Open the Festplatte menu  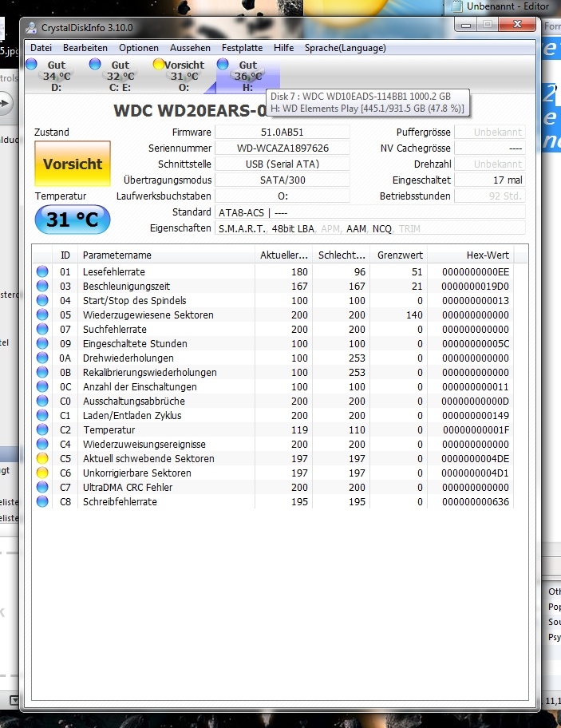click(243, 48)
